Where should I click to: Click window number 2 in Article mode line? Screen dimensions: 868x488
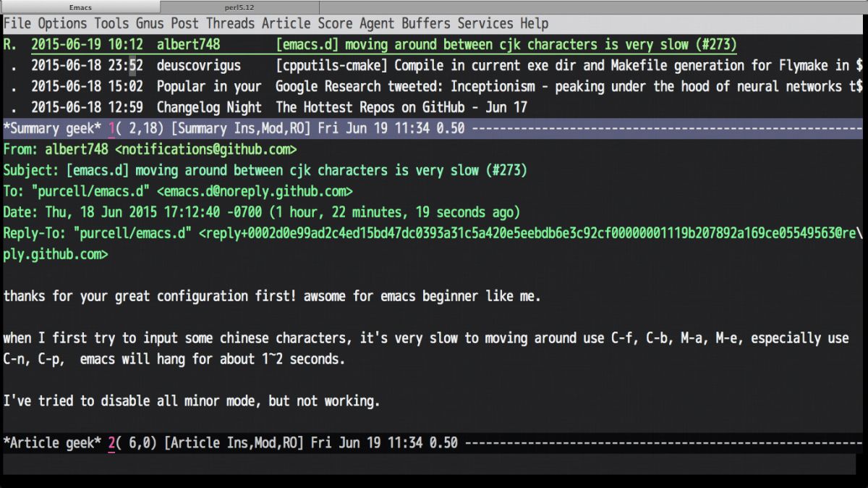(x=111, y=443)
